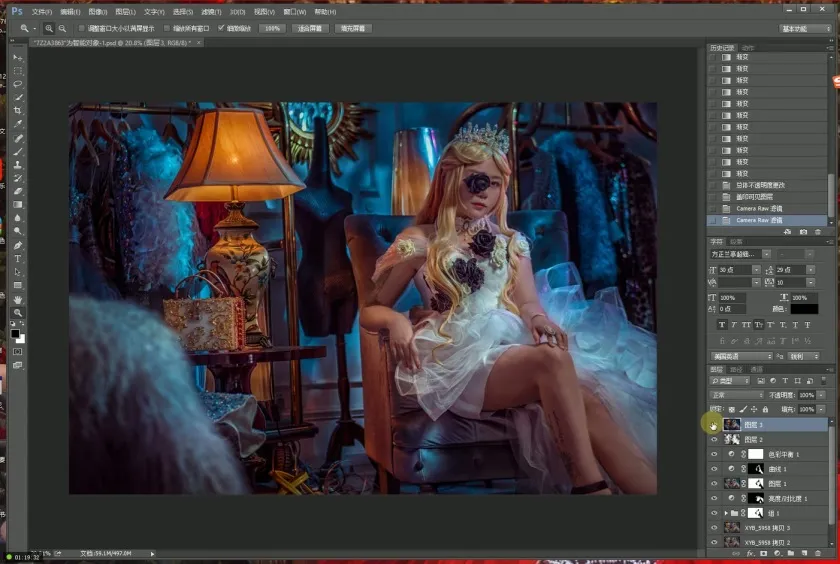Screen dimensions: 840x564
Task: Hide the 色彩平衡 1 layer
Action: pyautogui.click(x=714, y=454)
